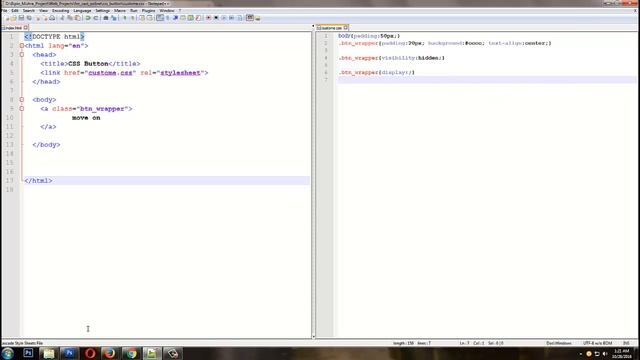Open the Settings menu
Screen dimensions: 640x360
point(102,11)
